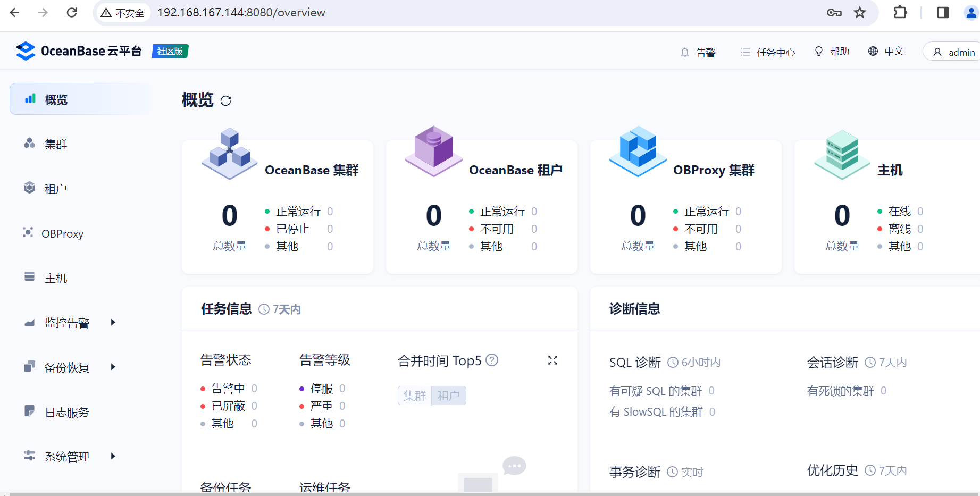Open the 系统管理 sidebar menu label
The image size is (980, 496).
point(67,457)
